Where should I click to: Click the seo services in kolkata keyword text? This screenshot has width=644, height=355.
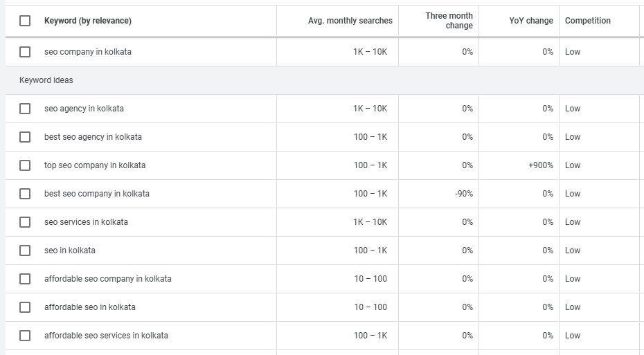click(x=86, y=222)
